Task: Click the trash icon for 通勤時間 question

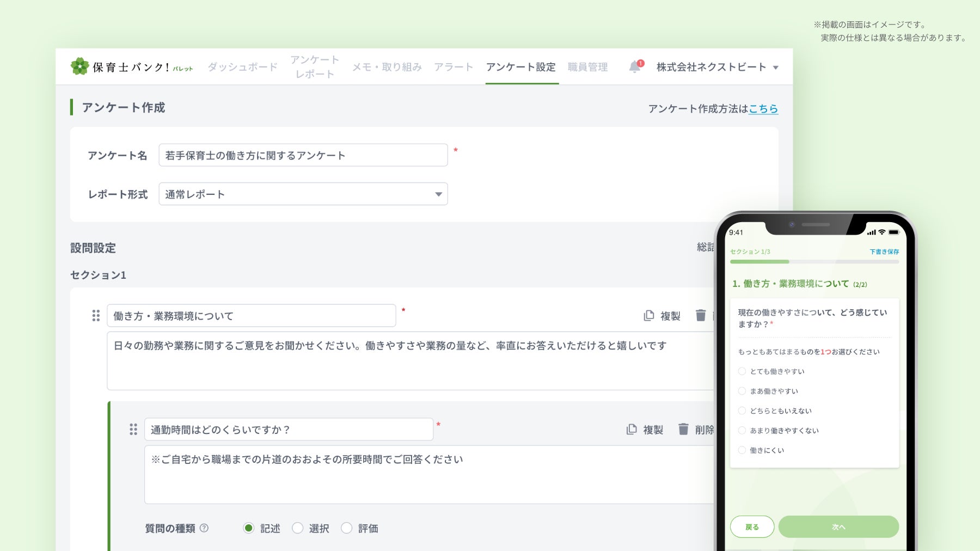Action: tap(683, 429)
